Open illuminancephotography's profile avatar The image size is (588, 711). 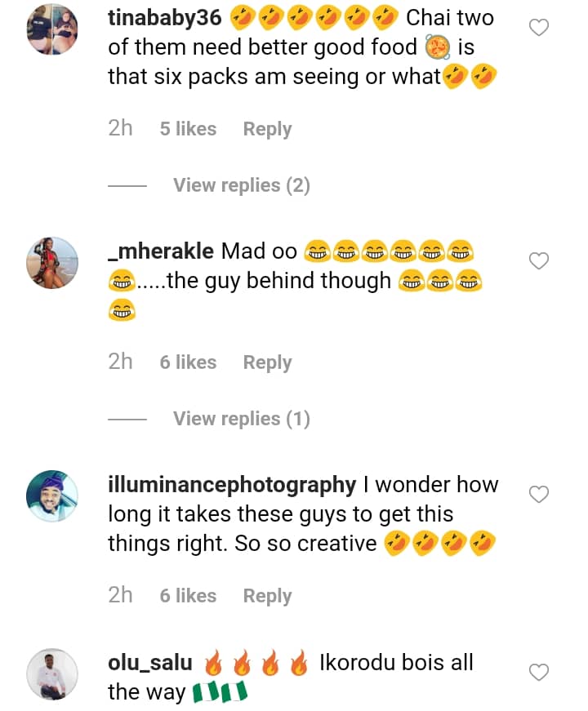(52, 496)
